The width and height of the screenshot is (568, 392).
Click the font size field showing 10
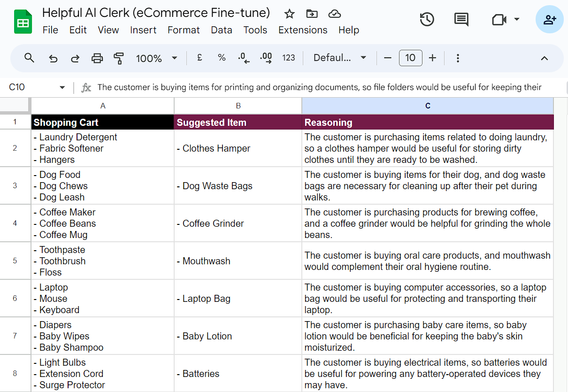pyautogui.click(x=410, y=58)
